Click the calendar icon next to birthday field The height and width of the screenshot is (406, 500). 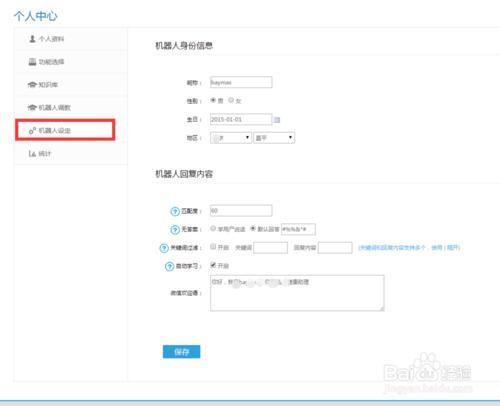coord(277,120)
